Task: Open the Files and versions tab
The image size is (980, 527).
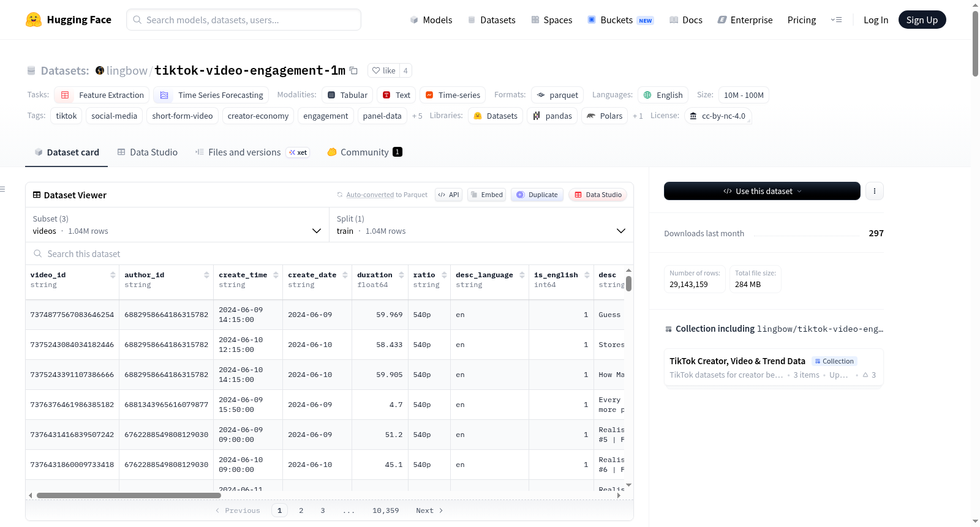Action: pyautogui.click(x=252, y=152)
